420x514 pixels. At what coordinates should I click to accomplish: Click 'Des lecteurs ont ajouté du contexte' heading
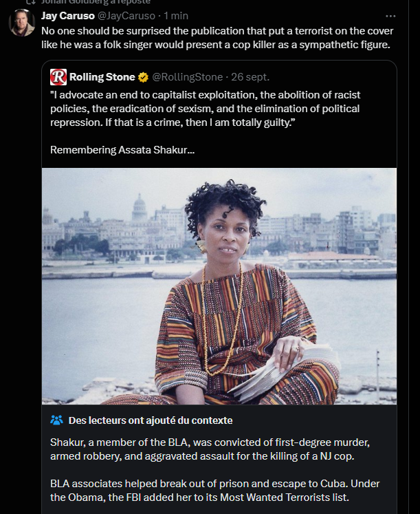[x=151, y=420]
